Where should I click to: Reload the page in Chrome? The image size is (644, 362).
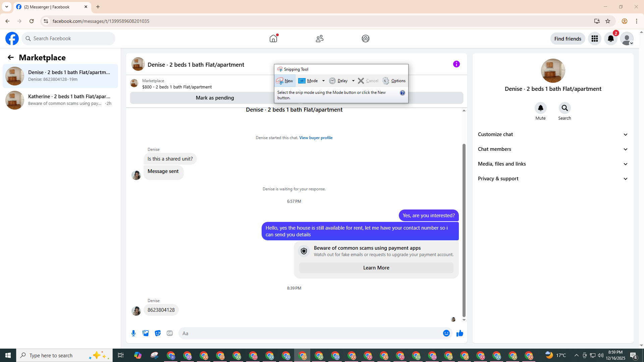coord(32,21)
